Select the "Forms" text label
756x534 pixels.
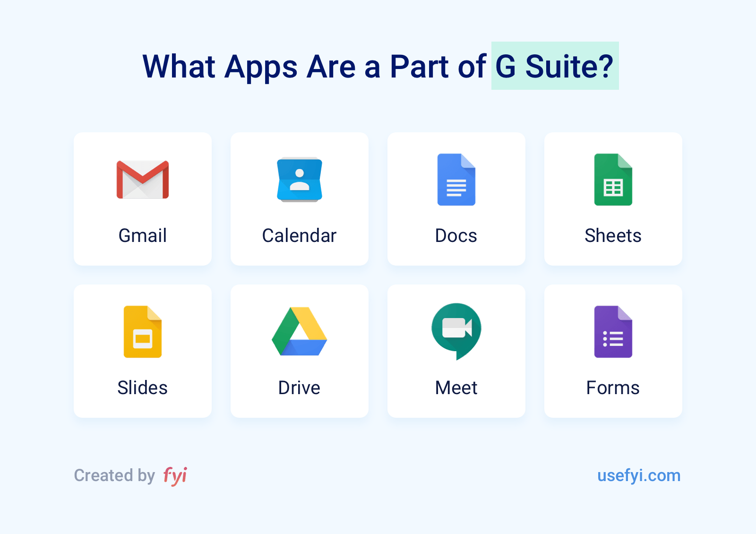(613, 388)
